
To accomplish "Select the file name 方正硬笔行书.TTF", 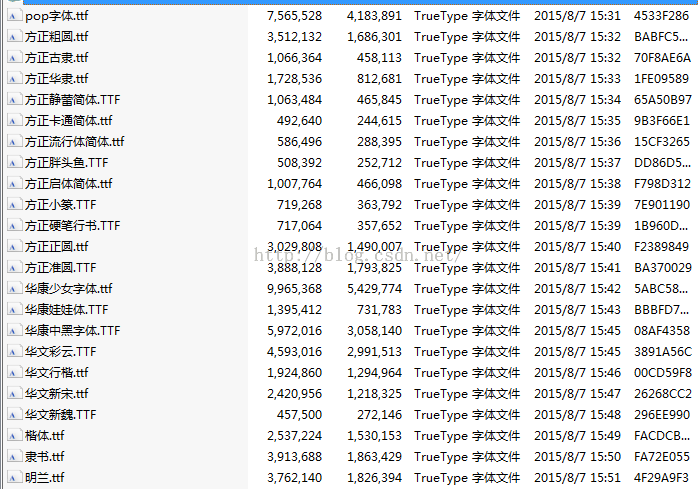I will click(x=73, y=226).
